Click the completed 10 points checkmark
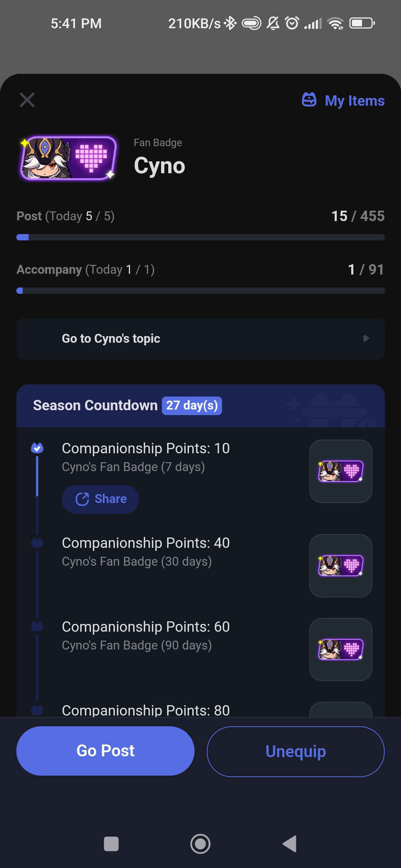The height and width of the screenshot is (868, 401). click(37, 448)
